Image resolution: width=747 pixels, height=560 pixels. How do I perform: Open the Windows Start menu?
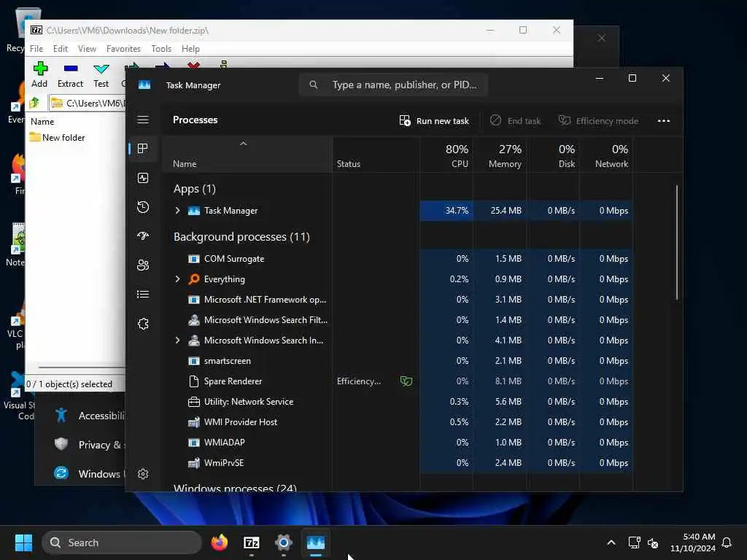point(23,542)
